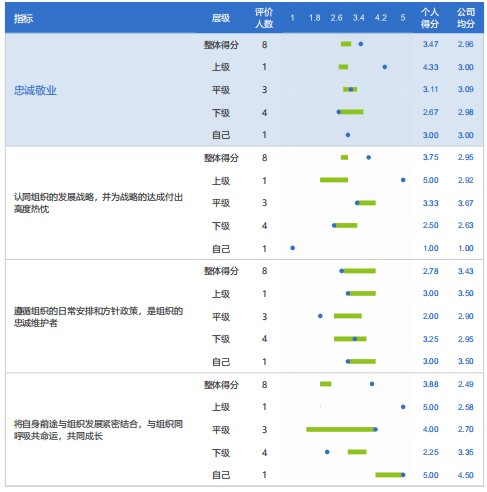Click the company average 3.67
Screen dimensions: 487x492
click(466, 203)
